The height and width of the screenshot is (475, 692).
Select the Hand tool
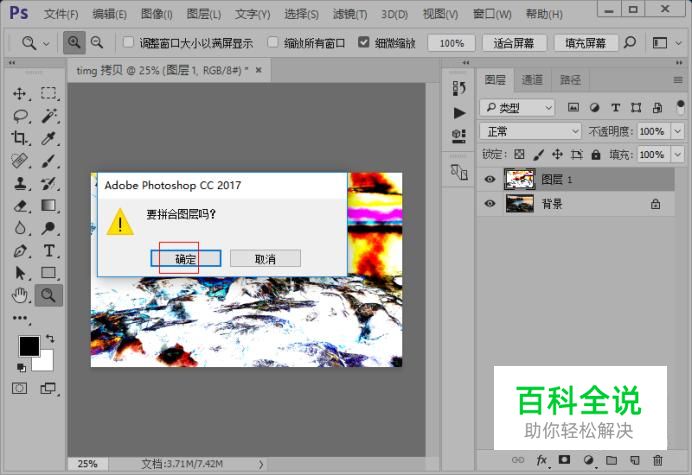pyautogui.click(x=20, y=295)
